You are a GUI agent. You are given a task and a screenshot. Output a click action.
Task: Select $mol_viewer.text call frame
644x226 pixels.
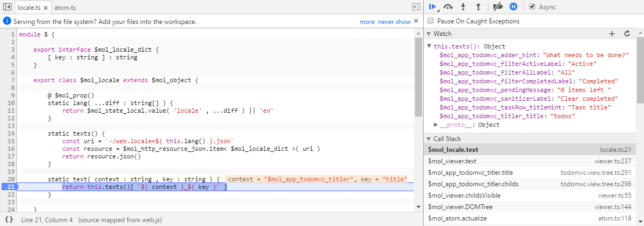coord(530,161)
